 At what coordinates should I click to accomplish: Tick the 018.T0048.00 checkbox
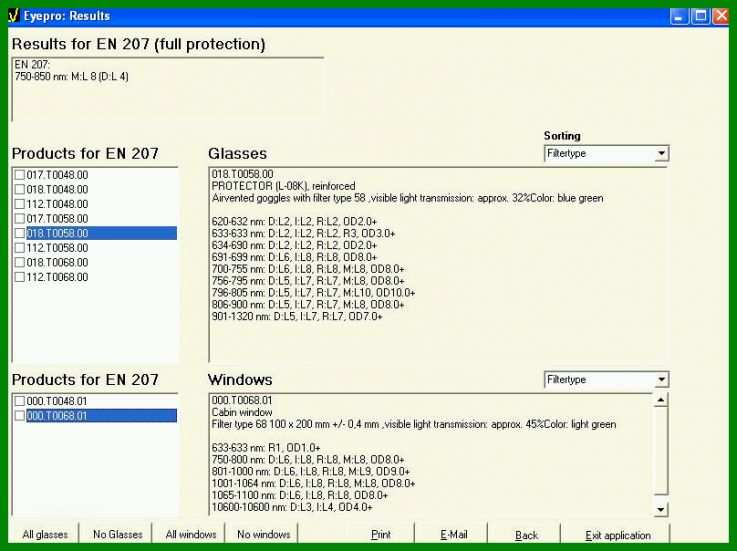[20, 189]
